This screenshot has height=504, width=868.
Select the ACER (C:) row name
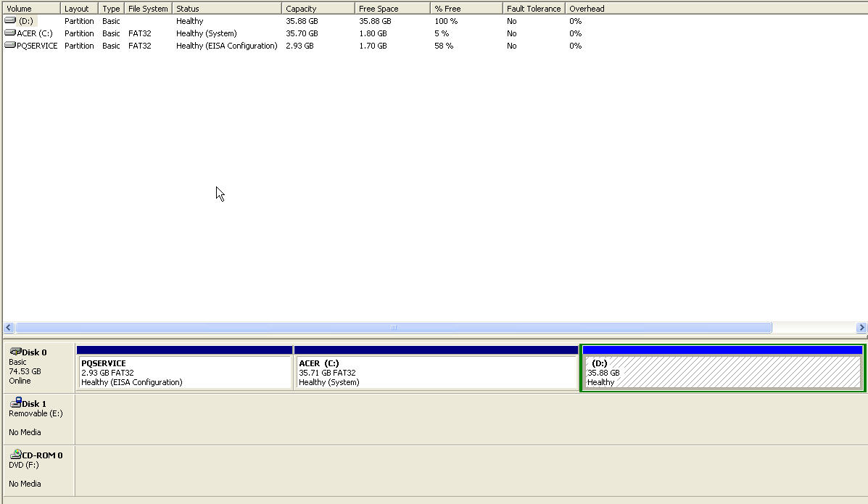tap(34, 33)
